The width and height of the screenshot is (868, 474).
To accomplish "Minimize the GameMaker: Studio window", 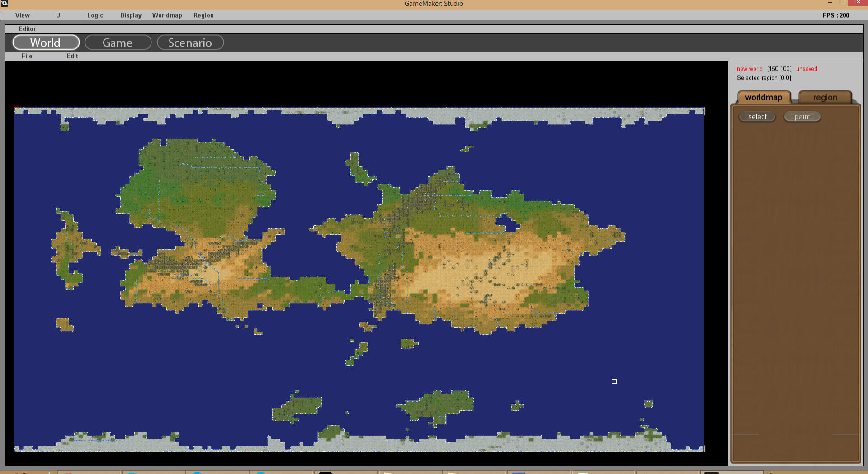I will click(x=830, y=3).
